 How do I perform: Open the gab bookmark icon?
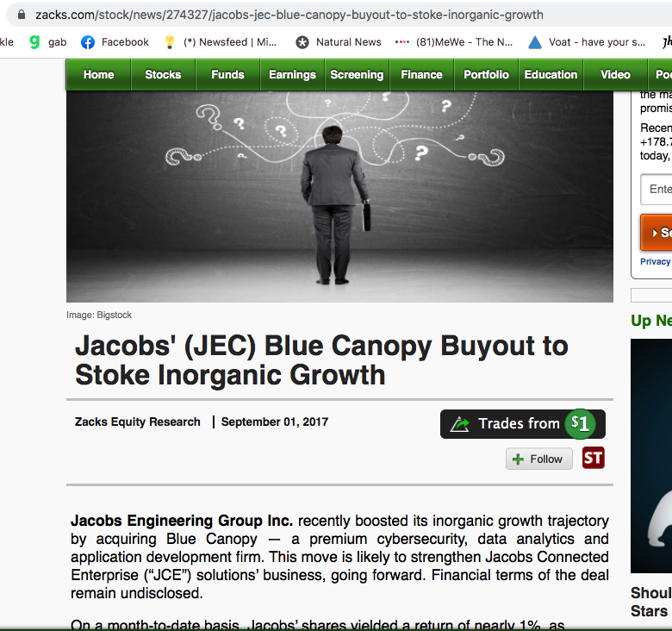click(34, 42)
